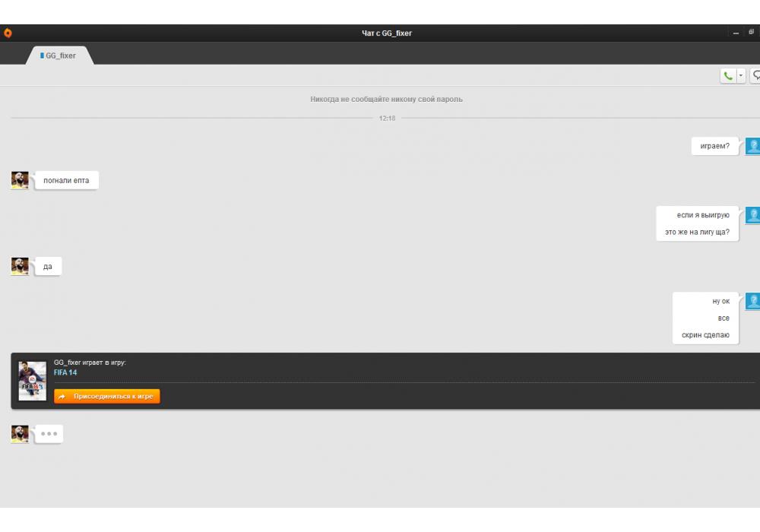The image size is (760, 532).
Task: Click GG_fixer avatar beside 'да' message
Action: pyautogui.click(x=20, y=266)
